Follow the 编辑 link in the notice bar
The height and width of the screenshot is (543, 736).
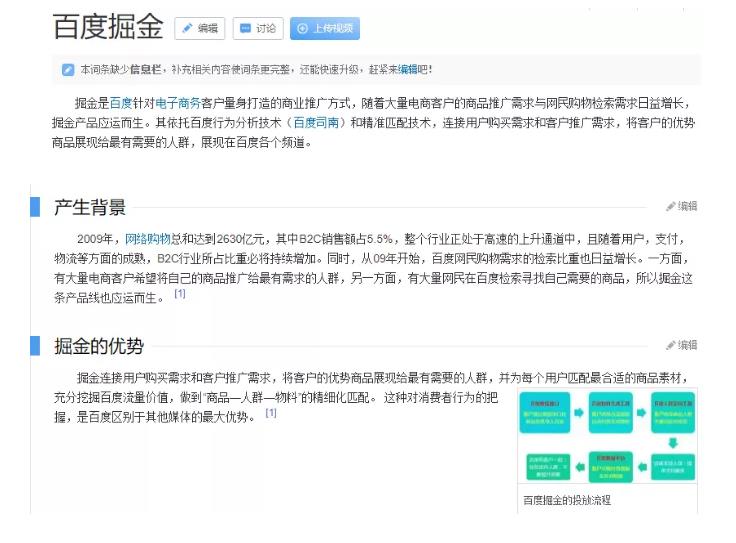407,69
